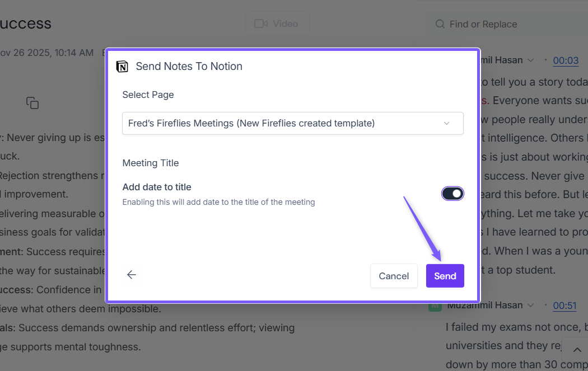Open the Video view button
Screen dimensions: 588x371
(277, 24)
